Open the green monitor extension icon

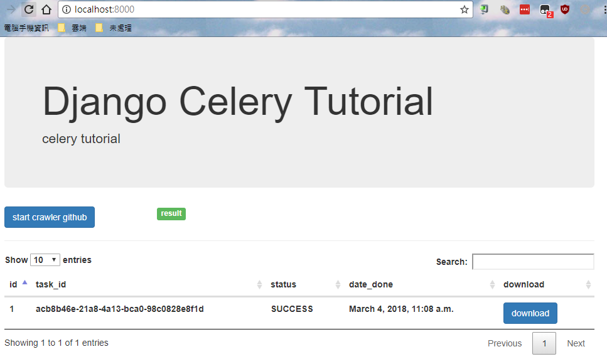click(x=484, y=9)
